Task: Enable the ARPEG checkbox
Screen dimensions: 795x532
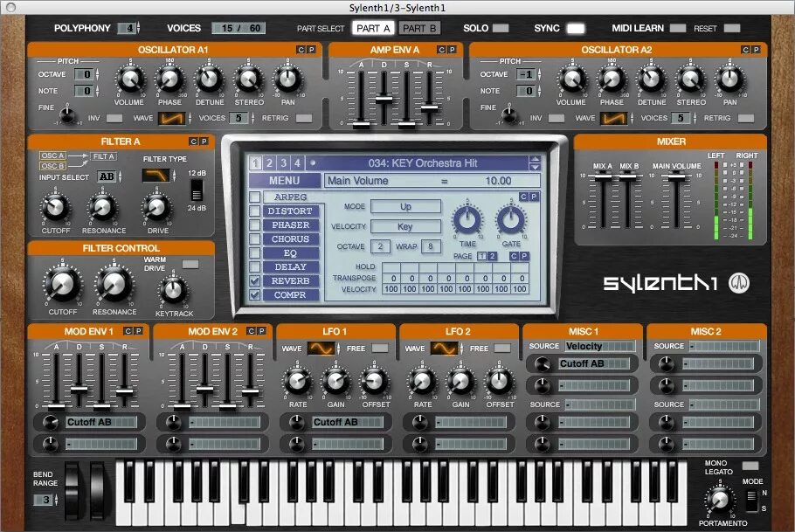Action: click(x=255, y=197)
